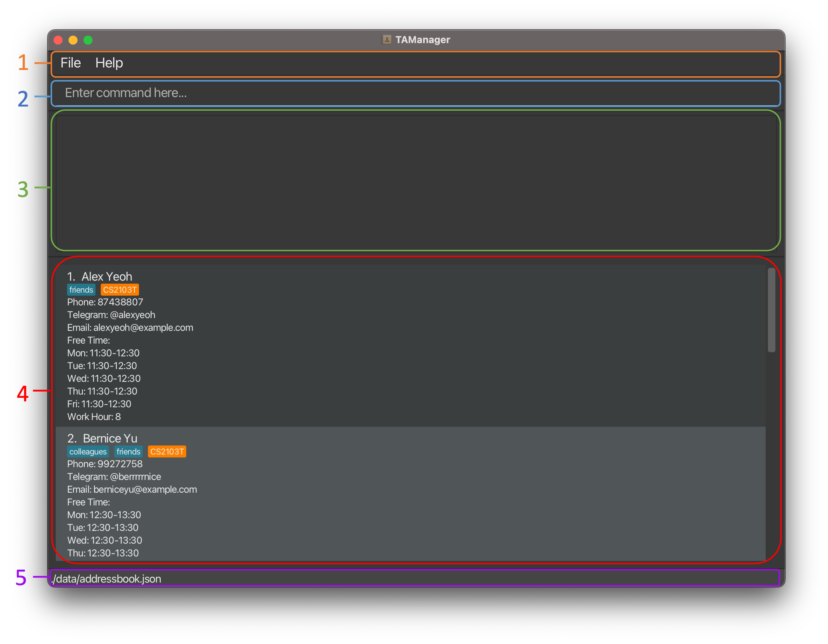
Task: Click Alex Yeoh's Fri: 11:30-12:30 slot
Action: tap(99, 404)
